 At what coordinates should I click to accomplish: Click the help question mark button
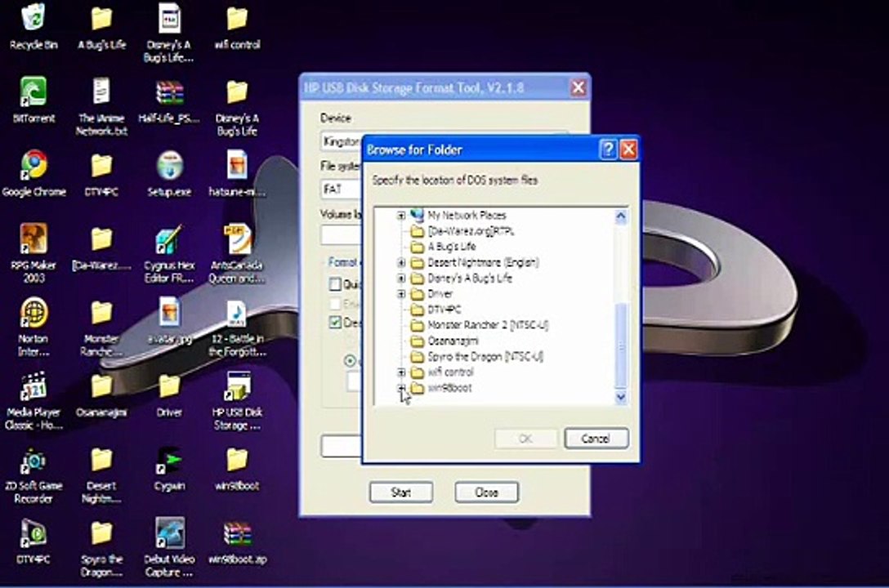tap(609, 149)
